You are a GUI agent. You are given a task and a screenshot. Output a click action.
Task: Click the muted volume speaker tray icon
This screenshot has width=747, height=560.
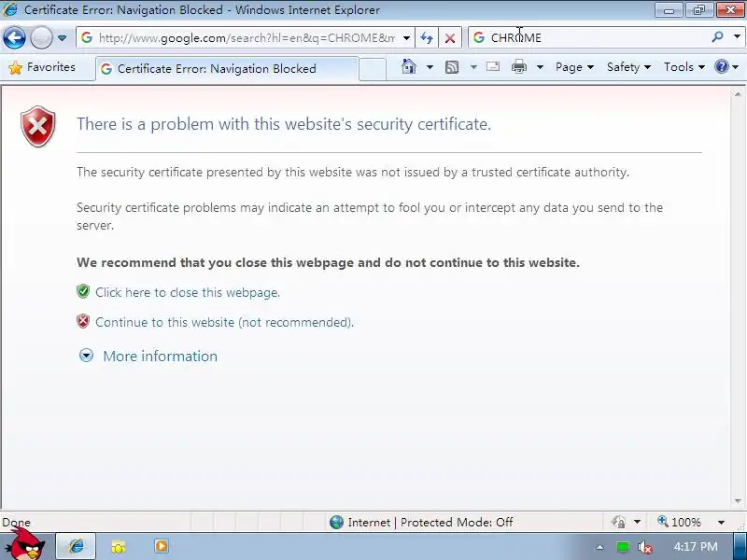644,547
